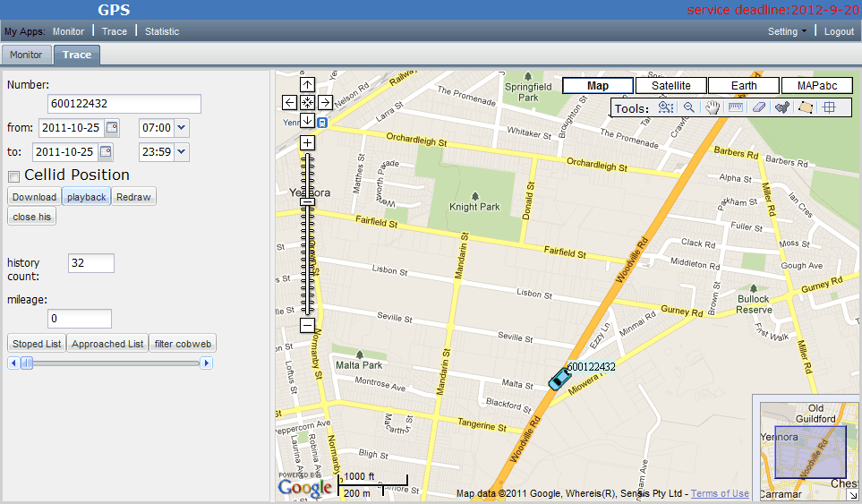Pan the map up with arrow
This screenshot has height=504, width=862.
pyautogui.click(x=307, y=85)
